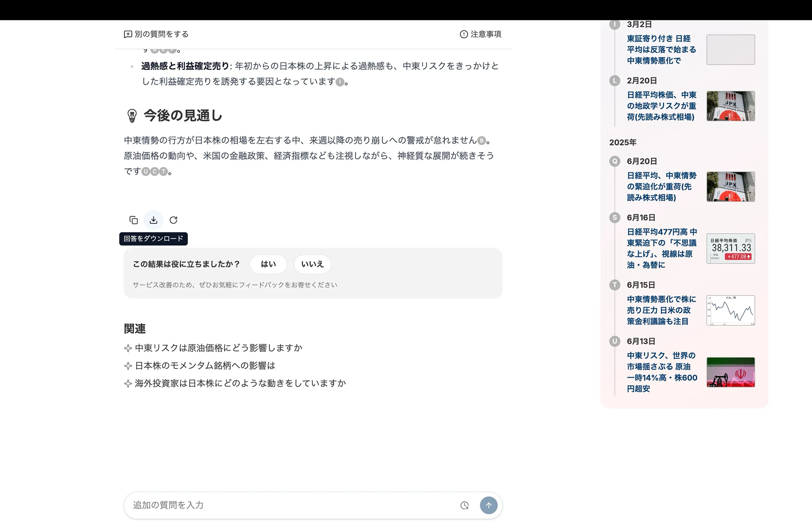
Task: Click the regenerate answer icon
Action: click(173, 220)
